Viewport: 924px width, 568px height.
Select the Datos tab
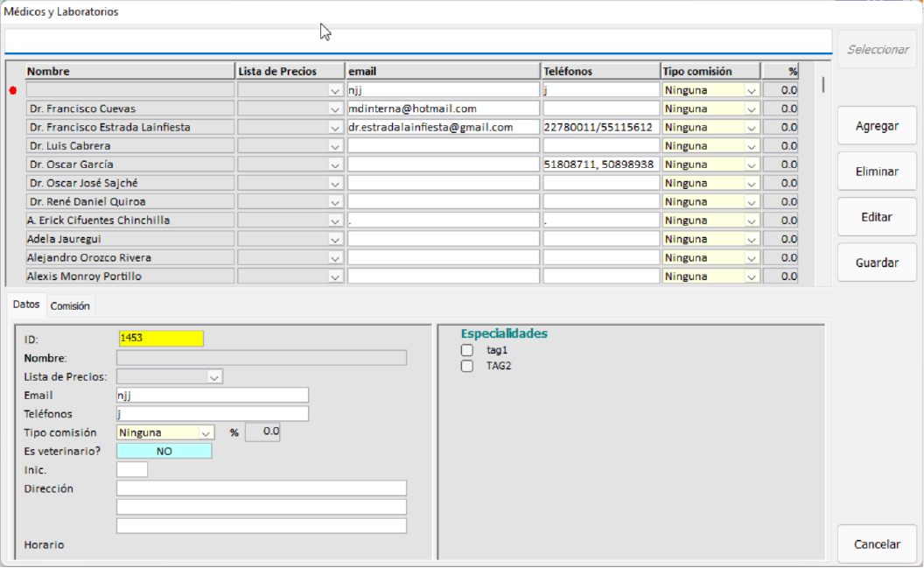[x=27, y=305]
